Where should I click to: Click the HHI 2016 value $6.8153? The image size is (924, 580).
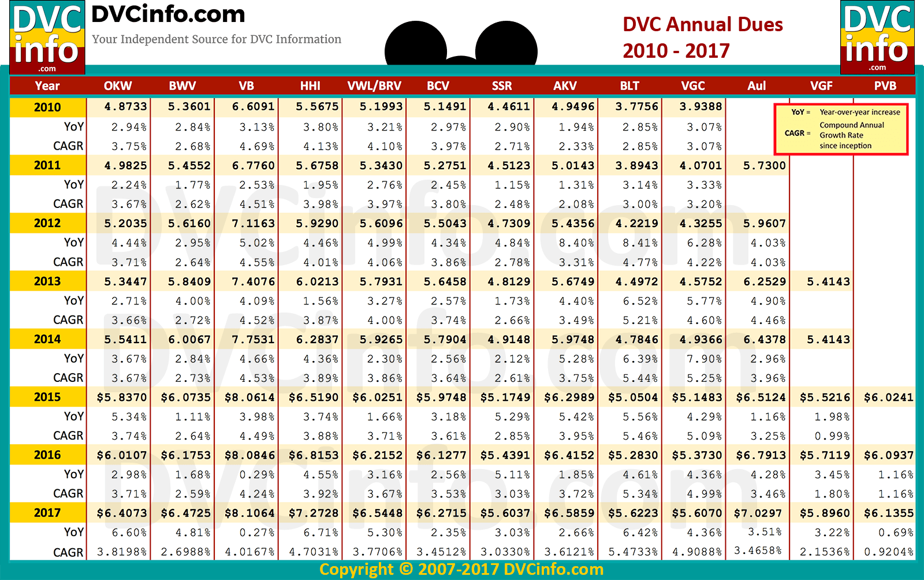pos(314,455)
